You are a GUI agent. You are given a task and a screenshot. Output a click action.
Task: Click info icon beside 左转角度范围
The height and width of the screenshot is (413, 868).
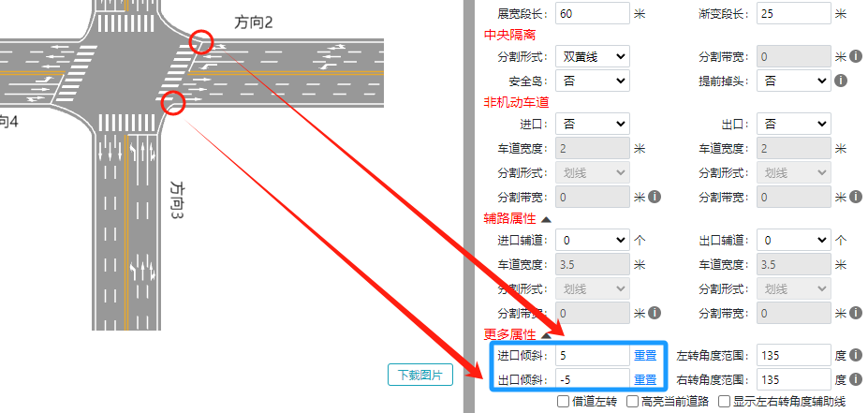(855, 356)
